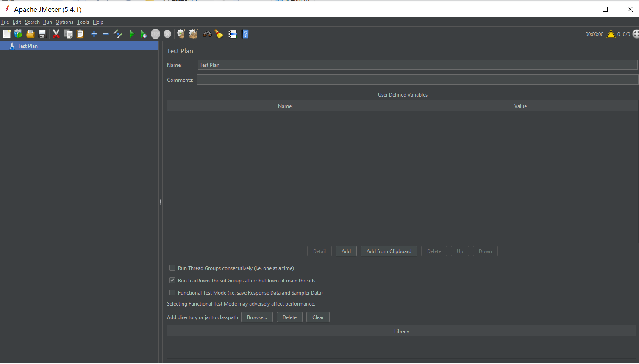Open the Edit menu
The width and height of the screenshot is (639, 364).
point(17,22)
